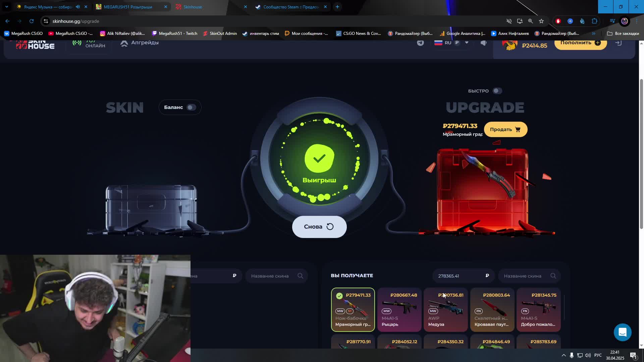This screenshot has width=644, height=362.
Task: Select M4A1-S Рыцарь skin card
Action: tap(399, 310)
